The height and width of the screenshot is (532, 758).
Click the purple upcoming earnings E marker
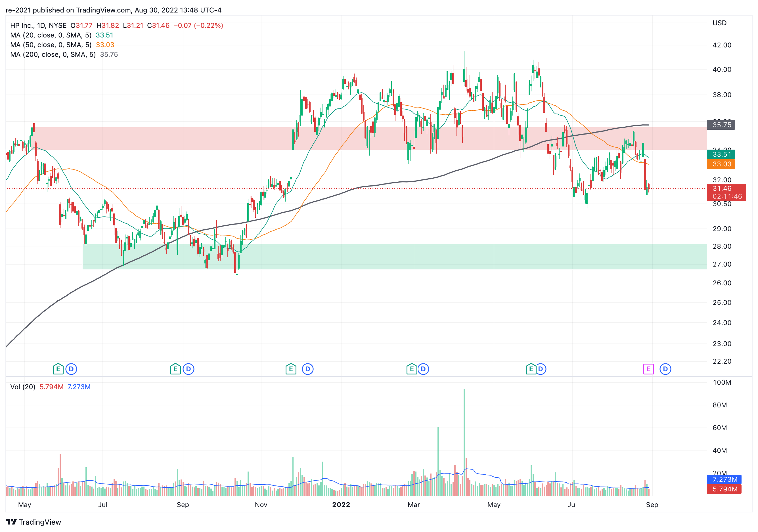tap(648, 369)
